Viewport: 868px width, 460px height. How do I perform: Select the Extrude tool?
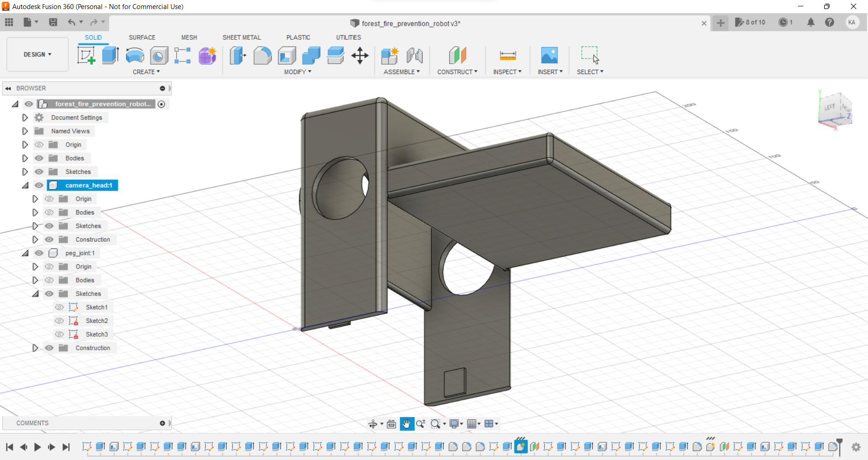(110, 55)
